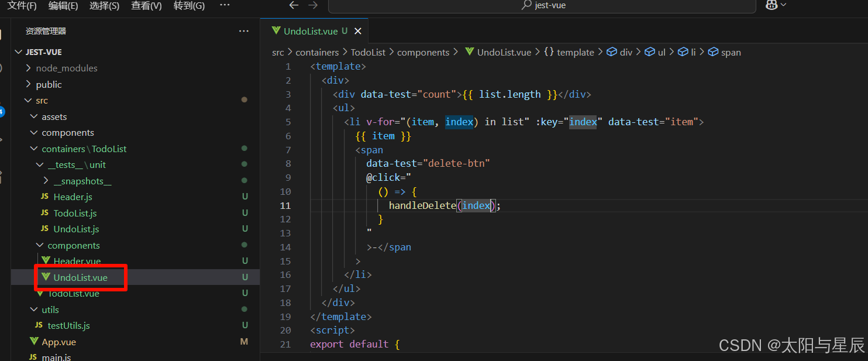The width and height of the screenshot is (868, 361).
Task: Click 'export default {' on line 21
Action: (x=355, y=344)
